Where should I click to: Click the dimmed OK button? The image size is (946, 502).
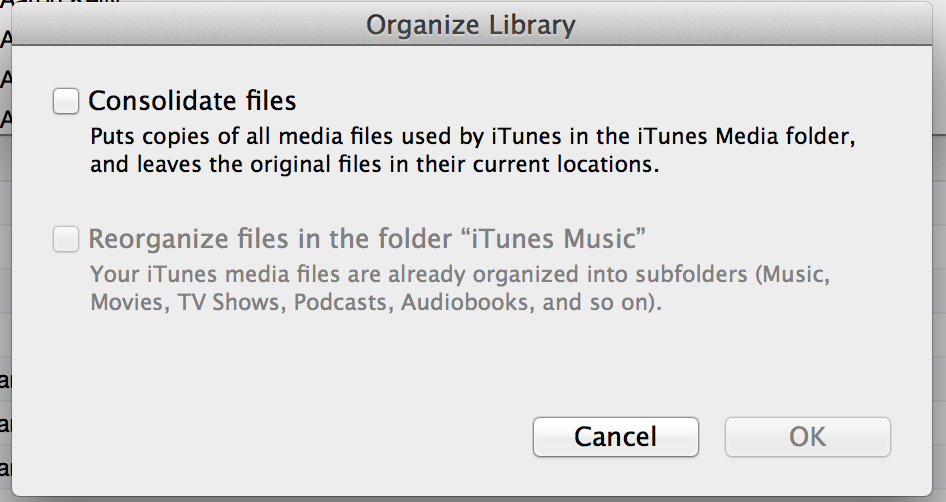tap(807, 436)
